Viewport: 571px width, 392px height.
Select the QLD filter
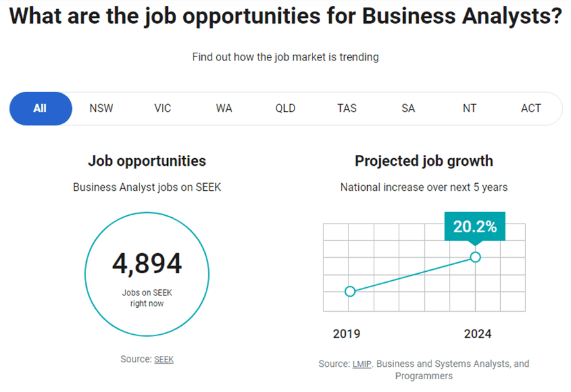tap(285, 108)
